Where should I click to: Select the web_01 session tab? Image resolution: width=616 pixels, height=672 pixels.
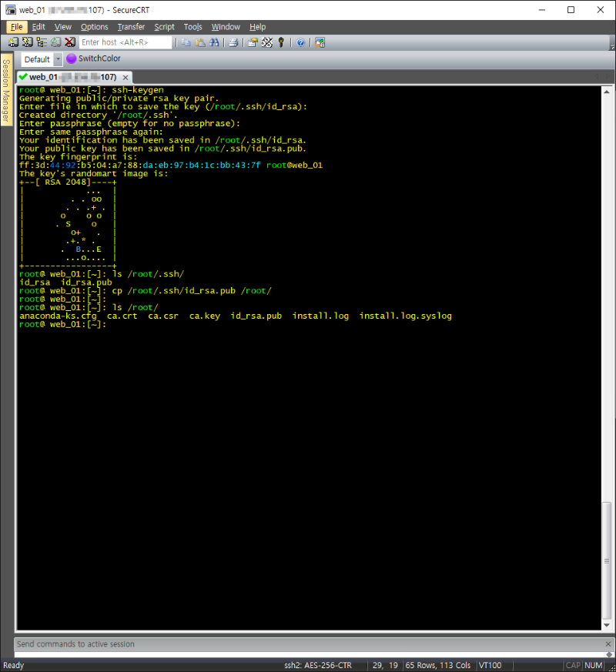click(x=69, y=77)
